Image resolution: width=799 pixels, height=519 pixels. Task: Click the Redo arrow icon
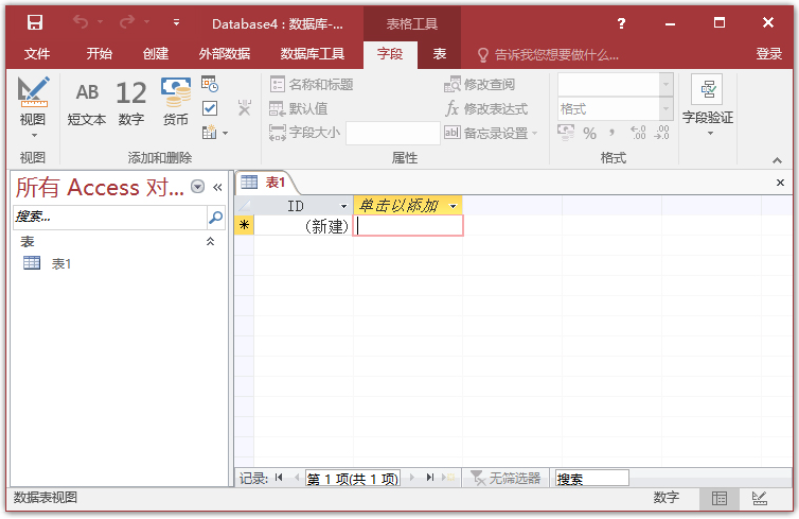127,22
